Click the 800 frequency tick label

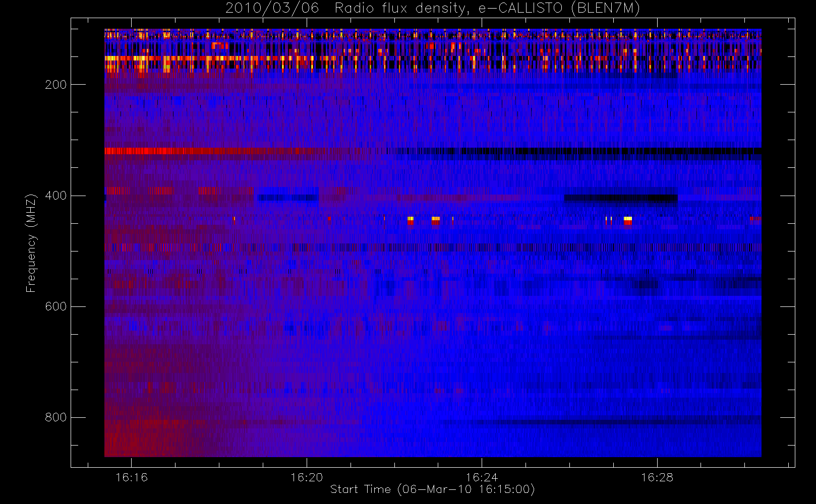pos(55,417)
